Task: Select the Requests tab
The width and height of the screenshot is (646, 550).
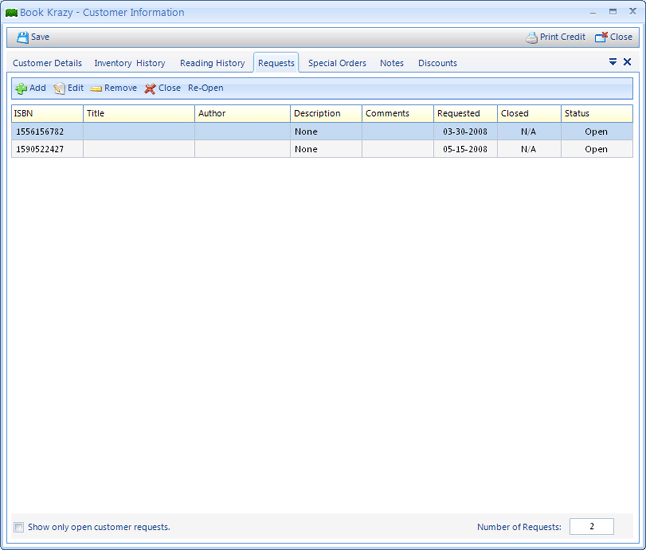Action: [x=276, y=63]
